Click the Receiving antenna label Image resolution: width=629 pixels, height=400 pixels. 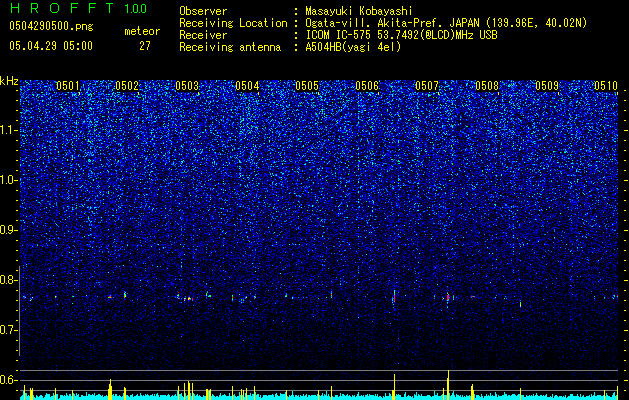tap(230, 47)
